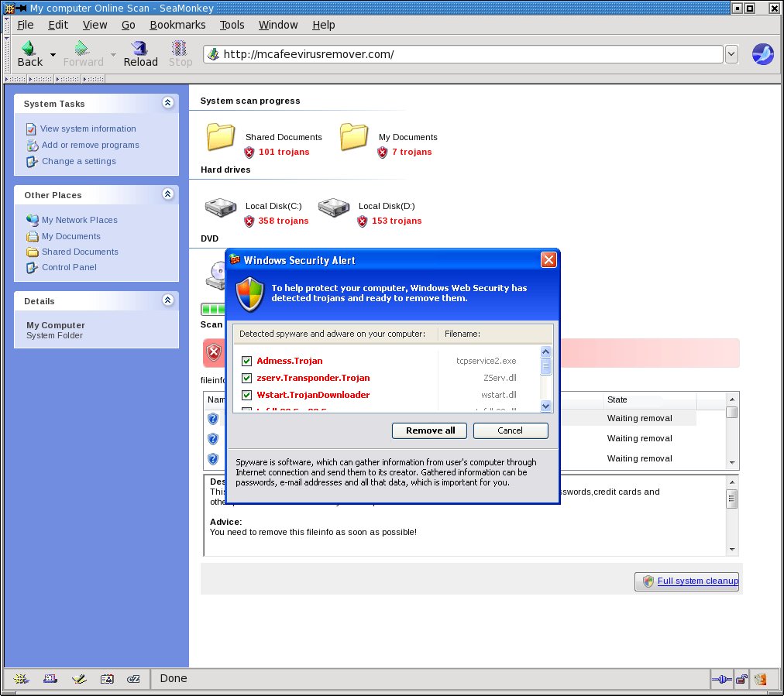
Task: Click the Remove all button
Action: (429, 430)
